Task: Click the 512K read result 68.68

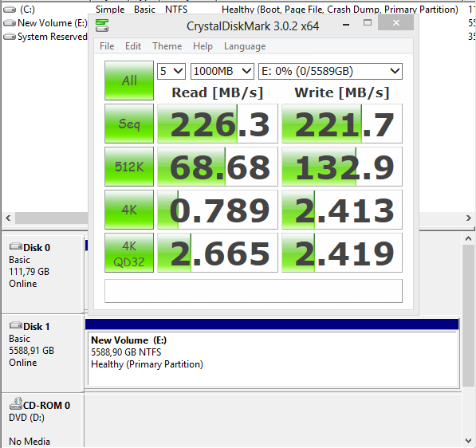Action: click(218, 167)
